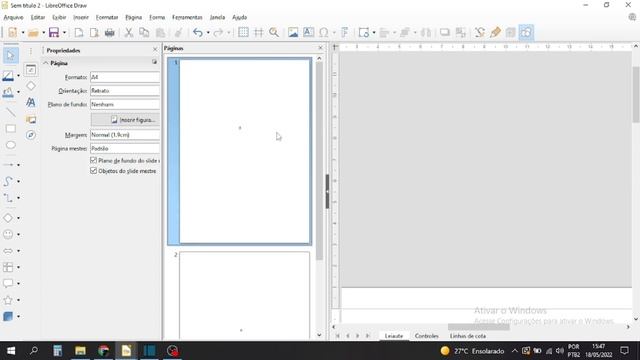This screenshot has height=360, width=640.
Task: Select the 3D objects cube tool
Action: 8,316
